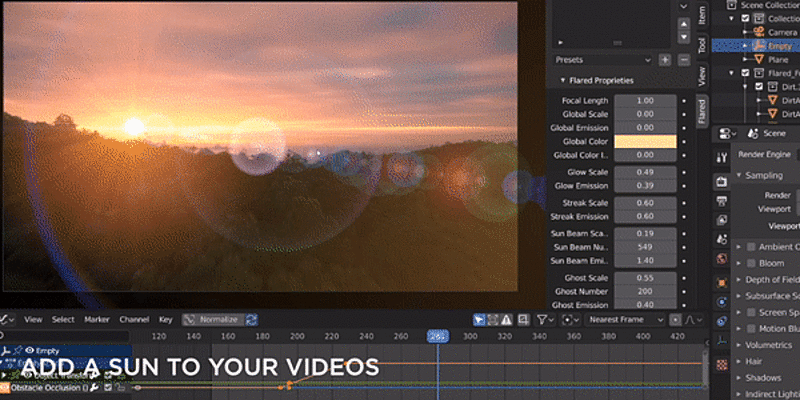
Task: Open the Object Data properties tab icon
Action: tap(721, 340)
